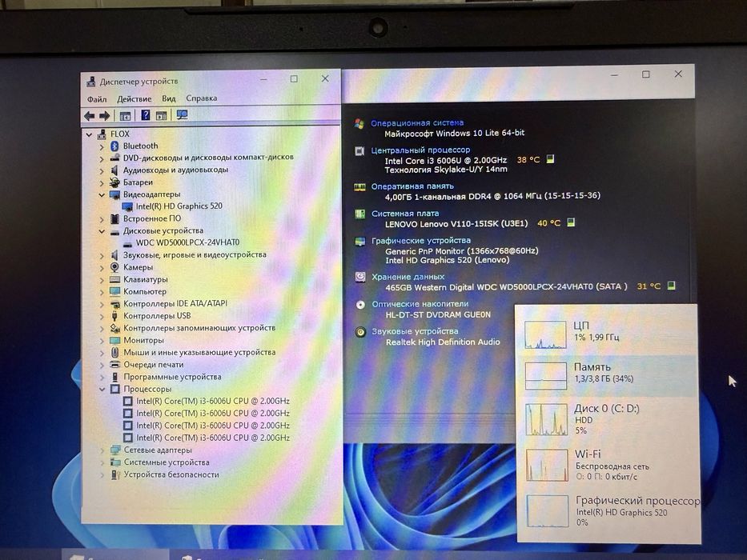Select Программные устройства row

click(172, 377)
